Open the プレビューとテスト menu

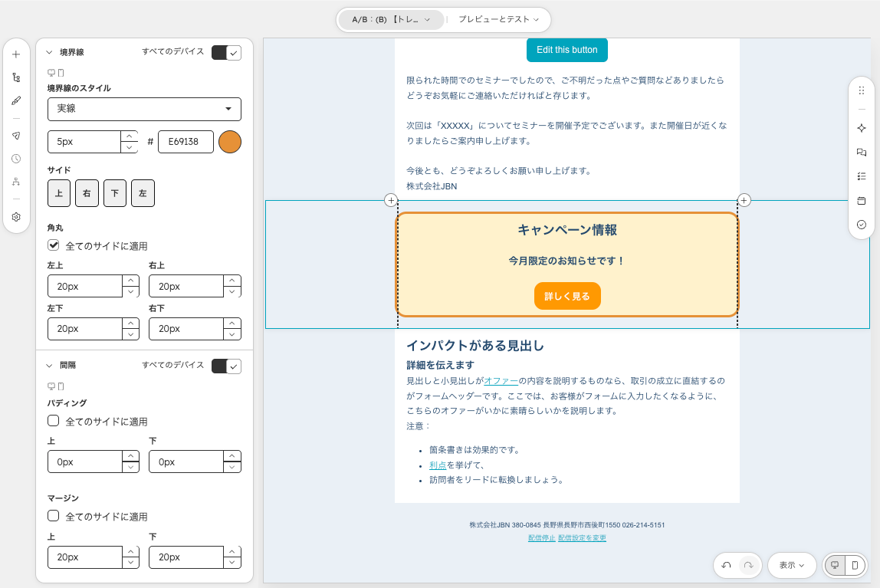498,20
